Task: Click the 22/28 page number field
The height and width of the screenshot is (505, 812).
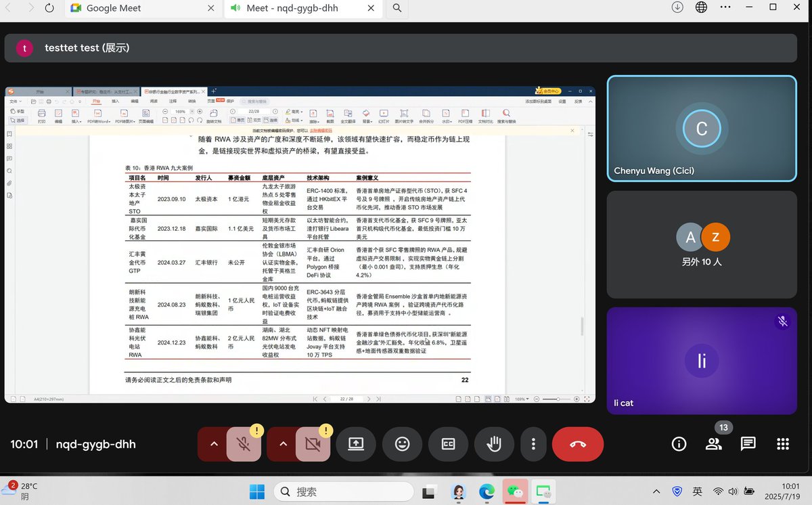Action: tap(254, 111)
